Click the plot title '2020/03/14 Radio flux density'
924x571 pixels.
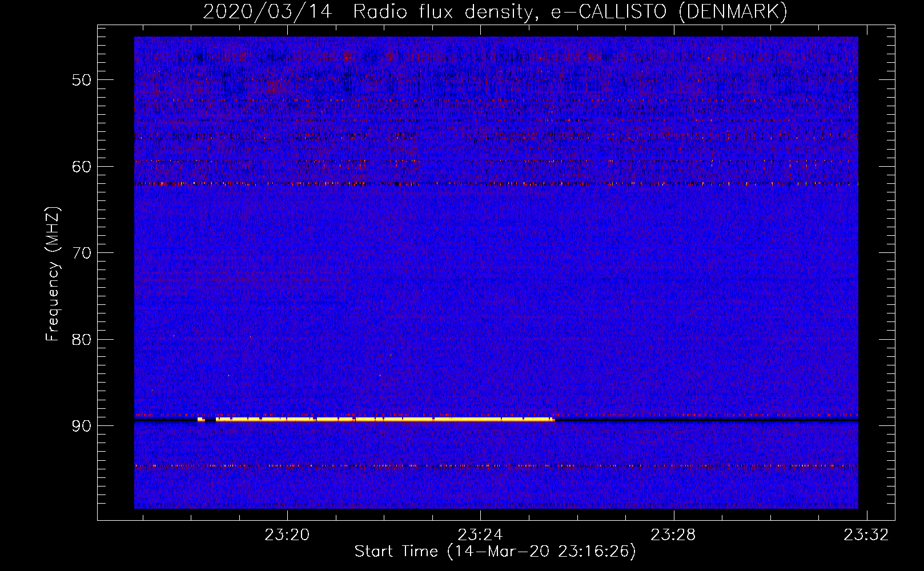pyautogui.click(x=495, y=11)
